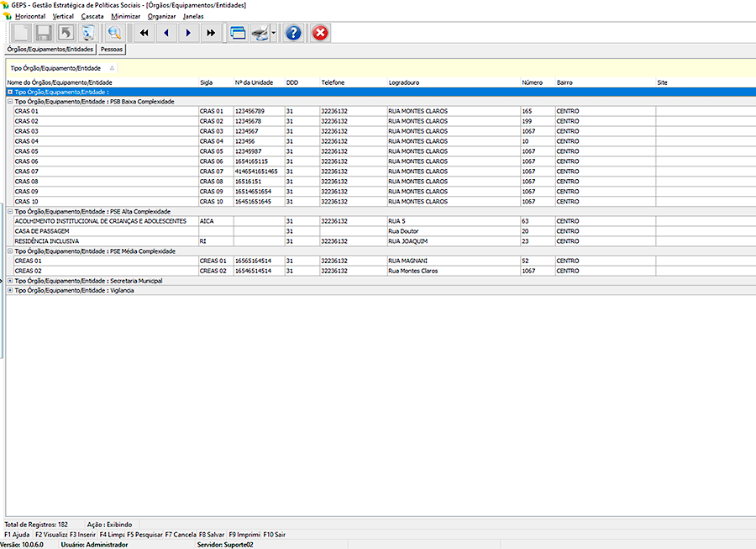
Task: Jump to the last record
Action: (x=211, y=33)
